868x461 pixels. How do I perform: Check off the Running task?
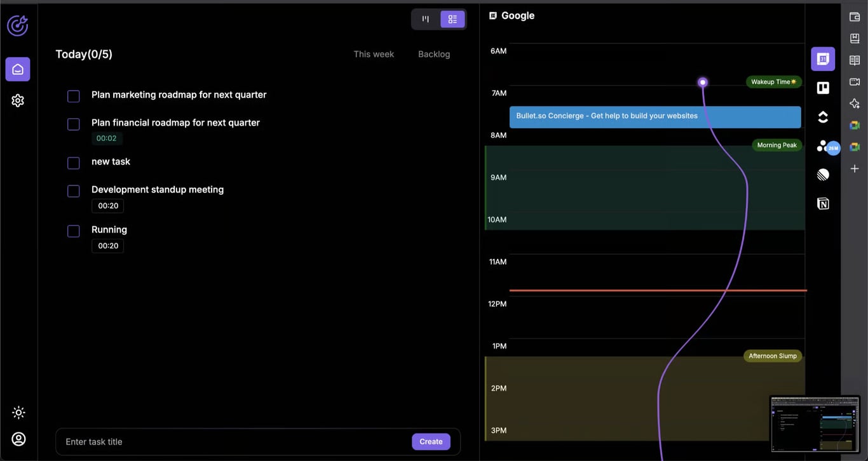click(73, 231)
